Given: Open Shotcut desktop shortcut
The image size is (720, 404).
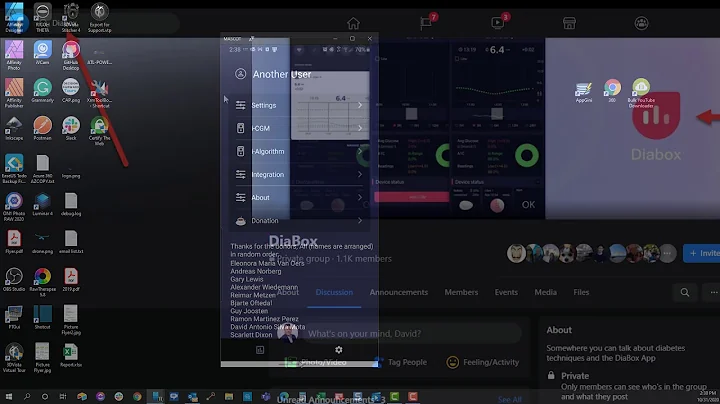Looking at the screenshot, I should tap(42, 317).
